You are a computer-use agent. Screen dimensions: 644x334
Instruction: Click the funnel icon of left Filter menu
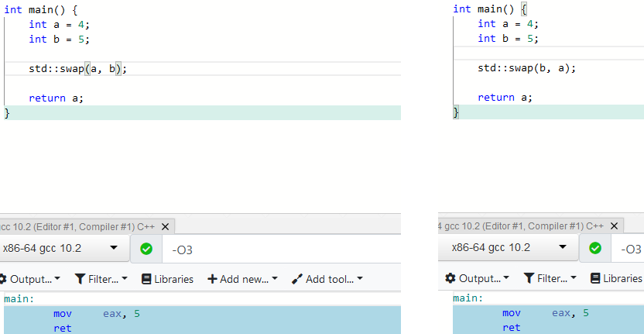coord(80,279)
